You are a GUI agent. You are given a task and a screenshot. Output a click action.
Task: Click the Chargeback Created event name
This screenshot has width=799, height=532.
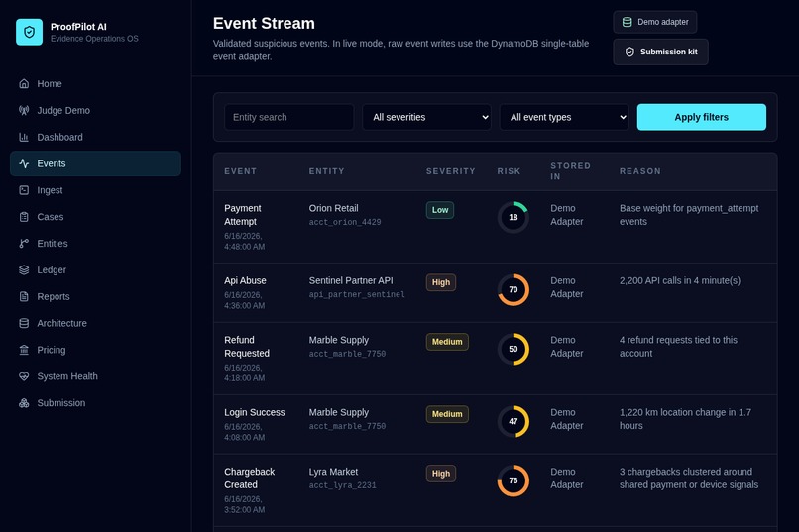point(249,479)
